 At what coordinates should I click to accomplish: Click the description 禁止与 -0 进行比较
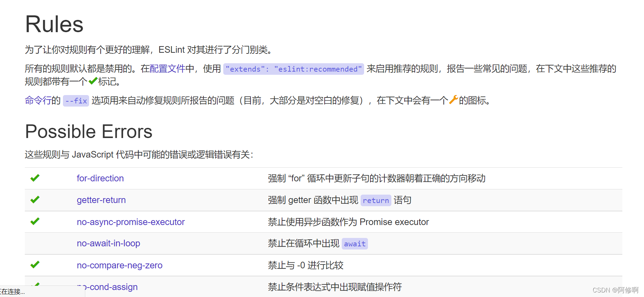306,266
